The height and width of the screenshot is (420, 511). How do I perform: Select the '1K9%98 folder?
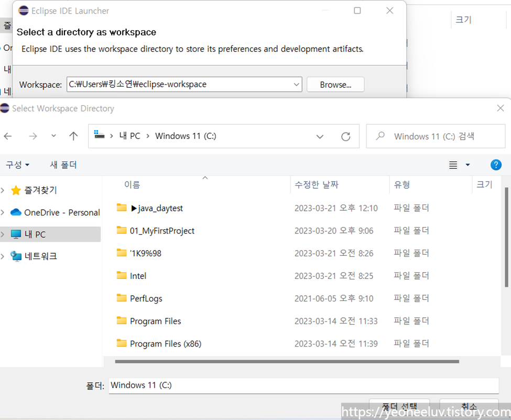point(145,253)
